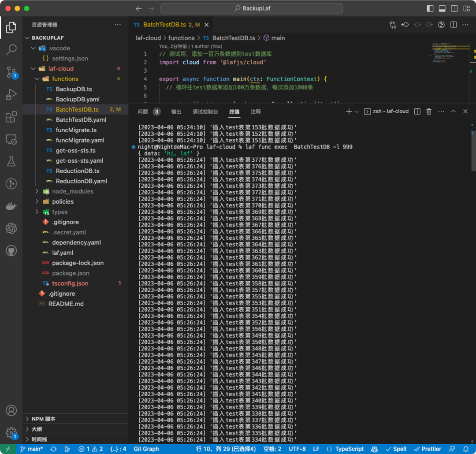
Task: Switch to the 注释 comments tab
Action: tap(256, 112)
